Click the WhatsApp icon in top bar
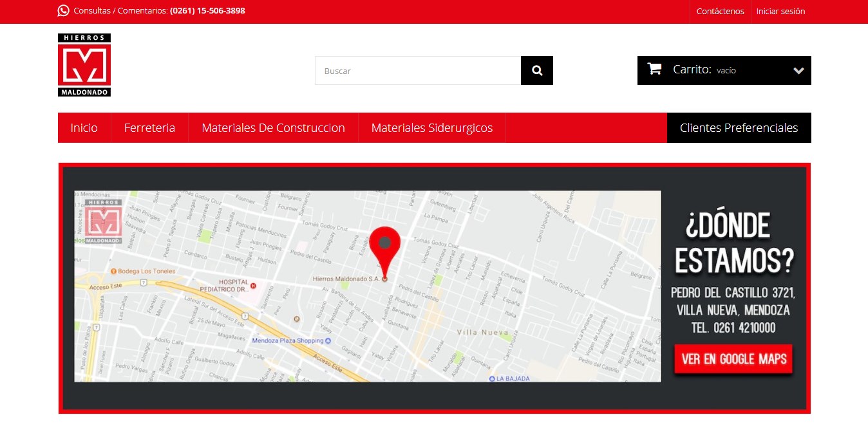Image resolution: width=868 pixels, height=426 pixels. click(x=63, y=10)
